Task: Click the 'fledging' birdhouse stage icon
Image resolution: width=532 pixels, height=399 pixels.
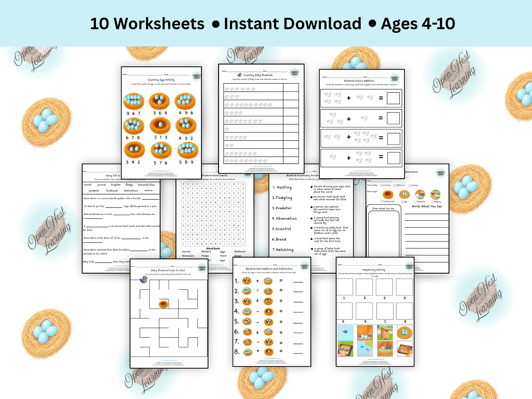Action: [x=435, y=194]
